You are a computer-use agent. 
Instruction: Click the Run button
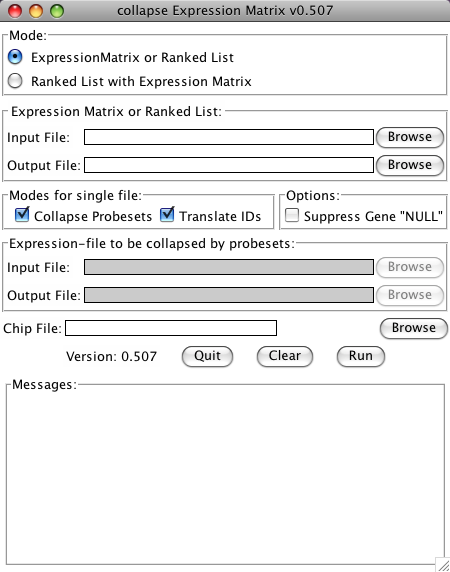[x=361, y=356]
